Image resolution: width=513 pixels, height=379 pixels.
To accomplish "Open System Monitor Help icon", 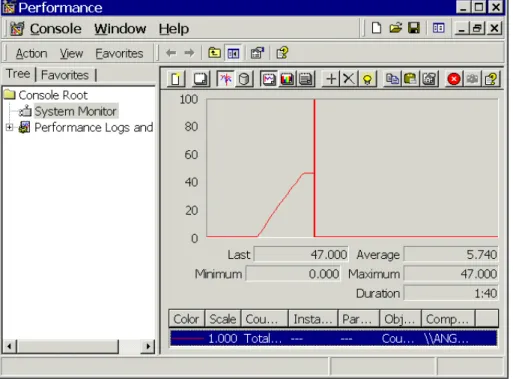I will coord(491,79).
